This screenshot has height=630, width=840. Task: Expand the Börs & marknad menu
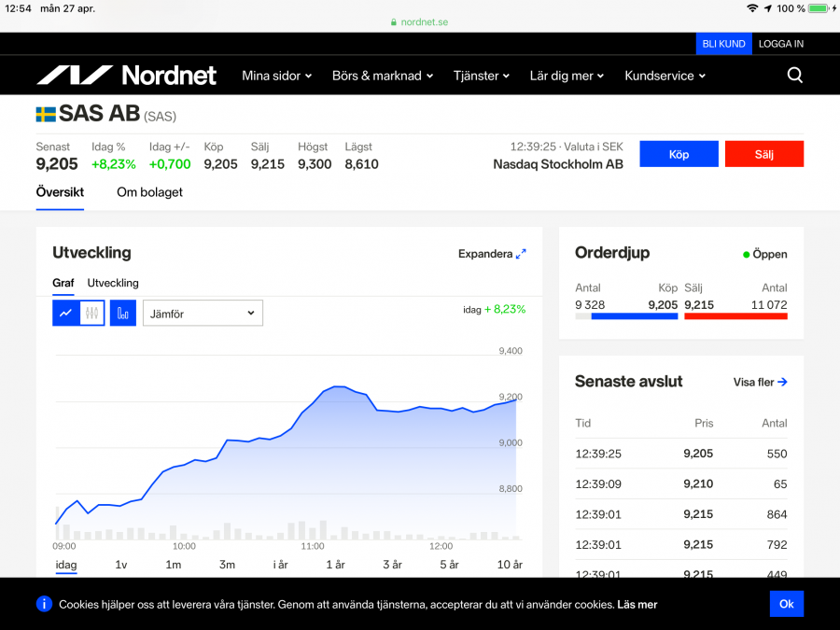382,76
